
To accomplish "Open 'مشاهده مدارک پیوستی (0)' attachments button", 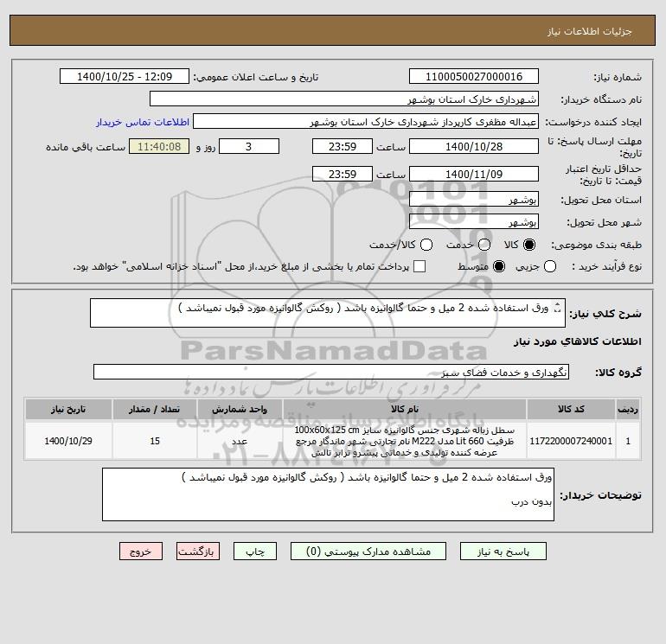I will tap(368, 551).
